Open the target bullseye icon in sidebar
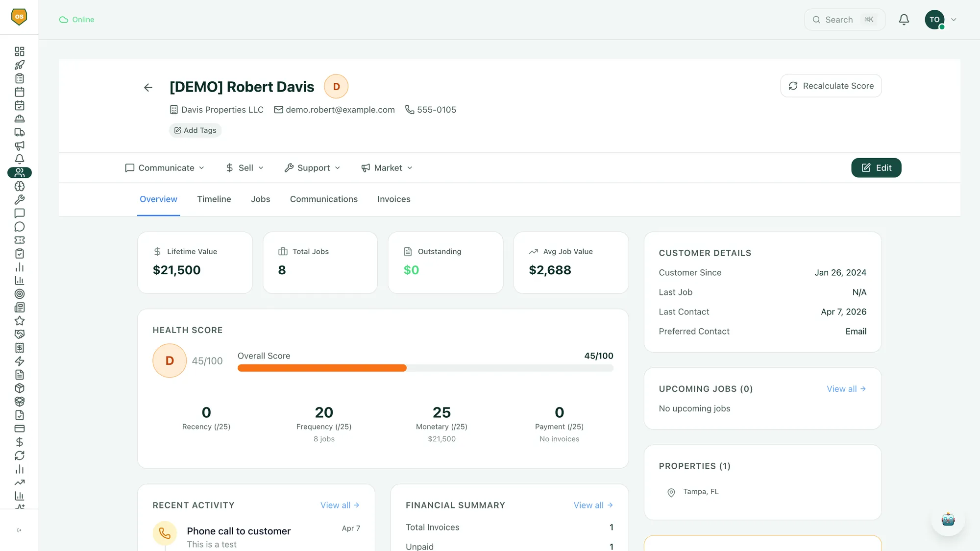Viewport: 980px width, 551px height. (x=19, y=294)
